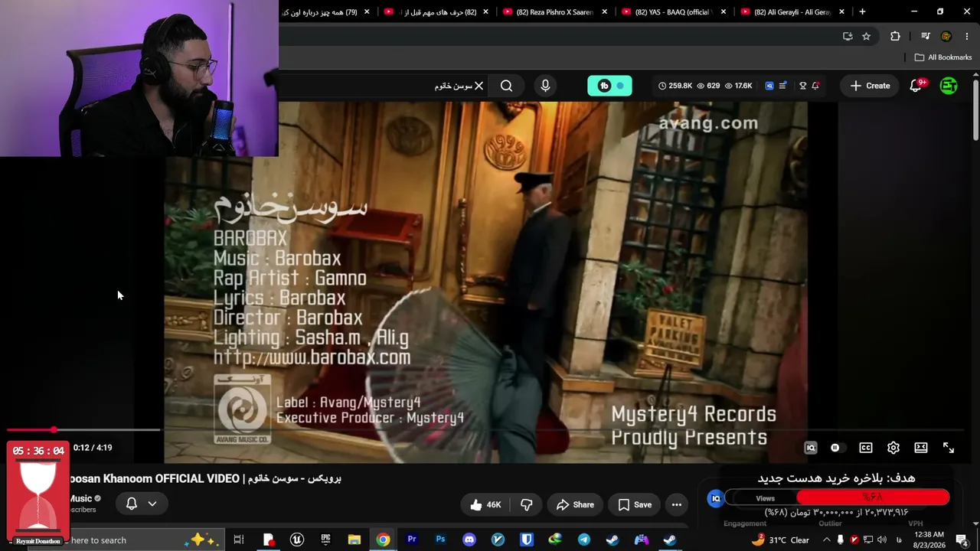Open the vidIQ icon in the YouTube header

tap(769, 86)
